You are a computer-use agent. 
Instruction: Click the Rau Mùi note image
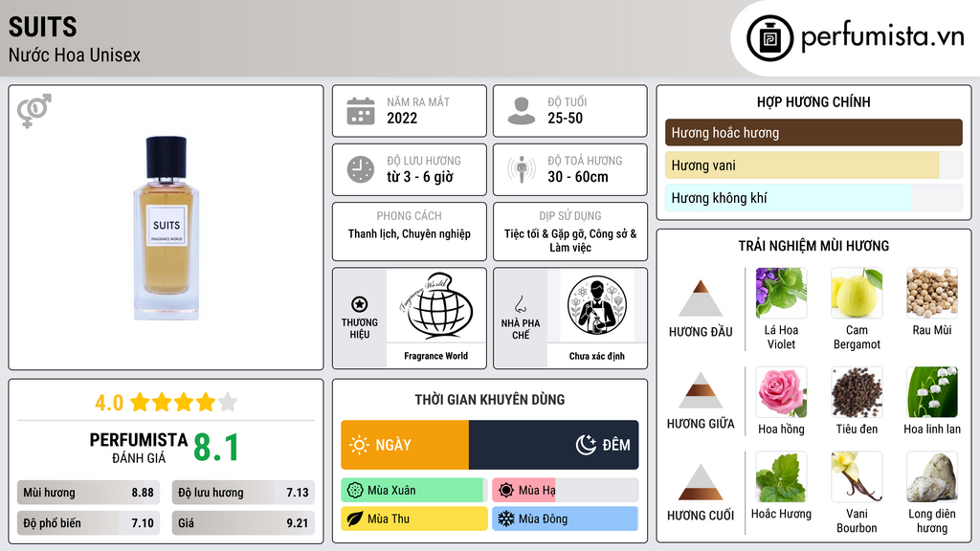point(932,293)
